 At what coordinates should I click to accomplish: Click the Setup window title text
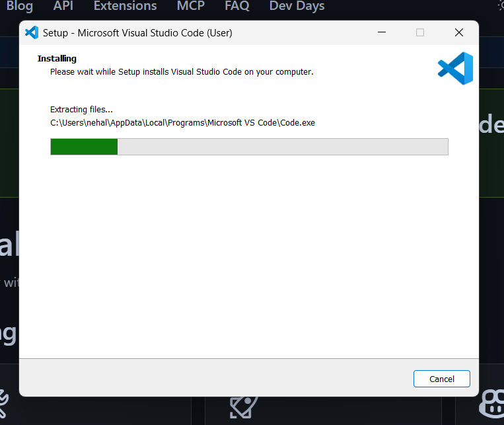click(x=137, y=32)
